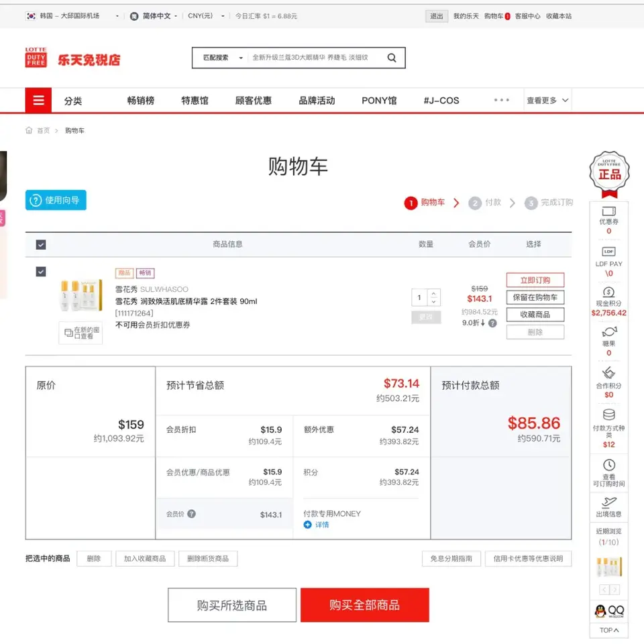Open 免息分期指南 link
This screenshot has height=644, width=644.
point(451,559)
